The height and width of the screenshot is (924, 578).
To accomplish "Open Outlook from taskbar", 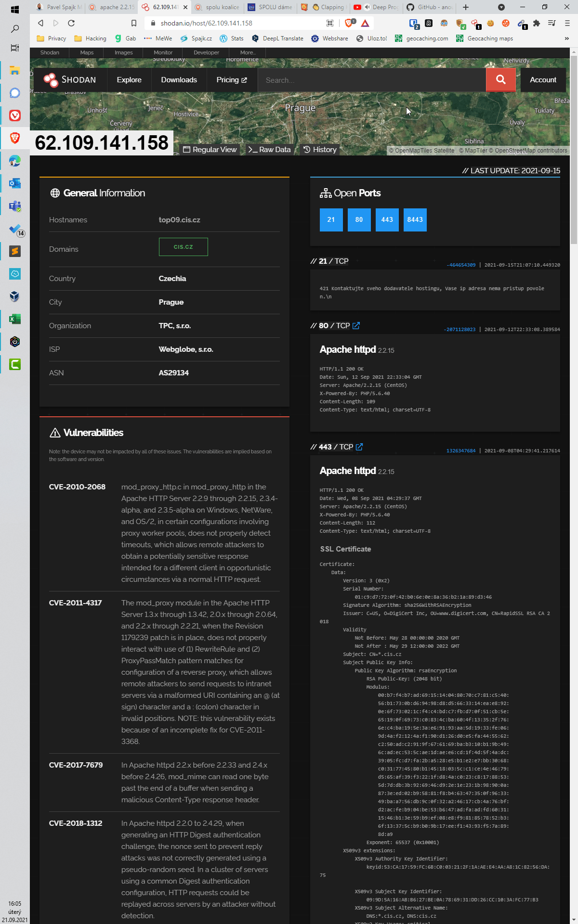I will (15, 183).
